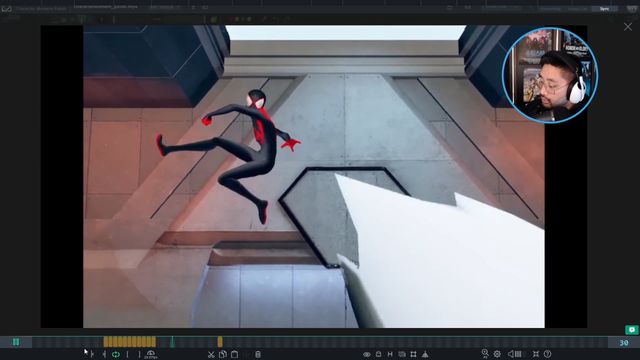Pause playback with the green pause button
This screenshot has width=640, height=360.
pyautogui.click(x=16, y=342)
